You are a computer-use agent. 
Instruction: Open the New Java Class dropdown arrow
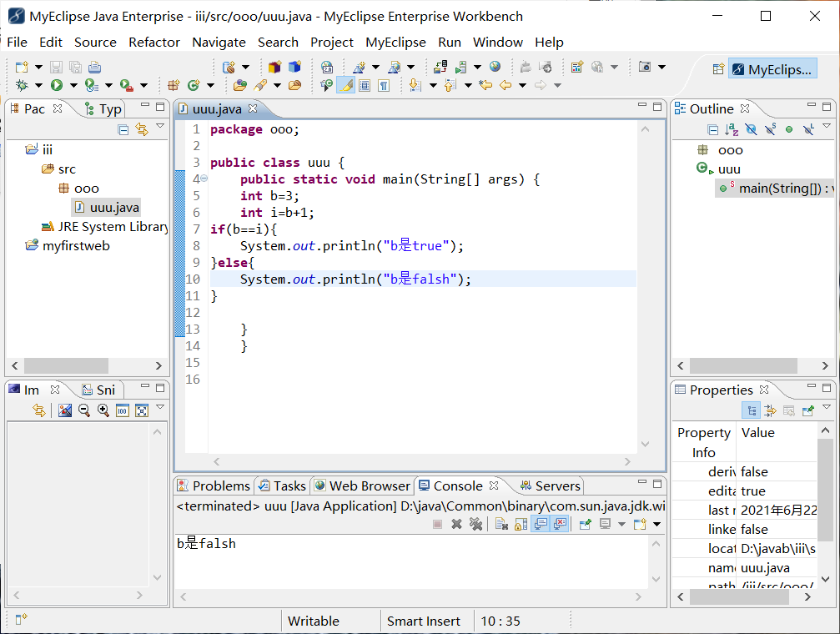tap(210, 85)
